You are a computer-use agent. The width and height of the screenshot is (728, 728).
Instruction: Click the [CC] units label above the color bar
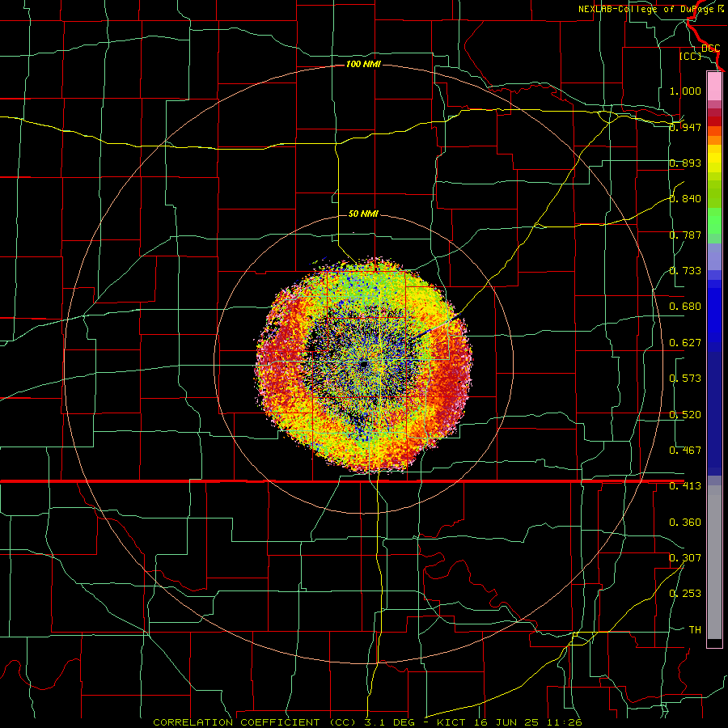[x=690, y=56]
